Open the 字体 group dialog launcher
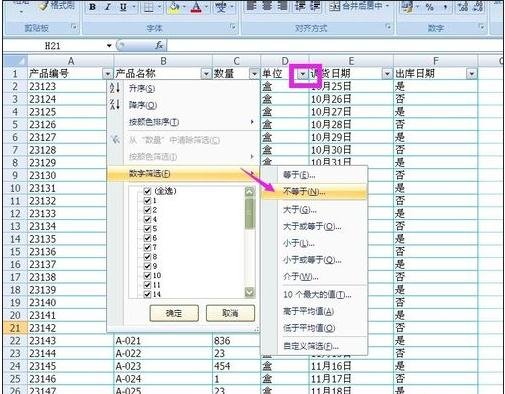The image size is (505, 394). pos(233,27)
